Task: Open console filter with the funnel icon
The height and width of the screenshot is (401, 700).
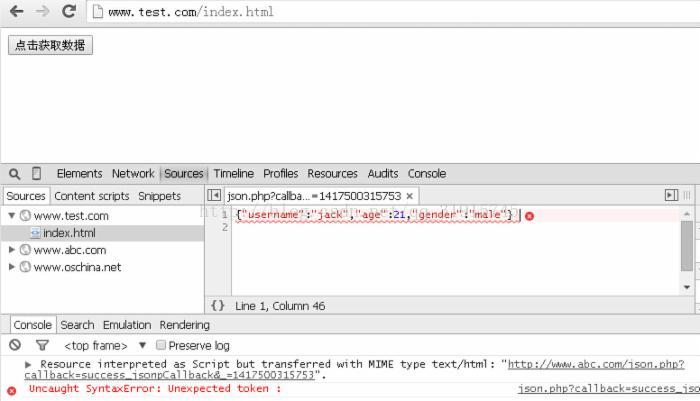Action: (x=42, y=345)
